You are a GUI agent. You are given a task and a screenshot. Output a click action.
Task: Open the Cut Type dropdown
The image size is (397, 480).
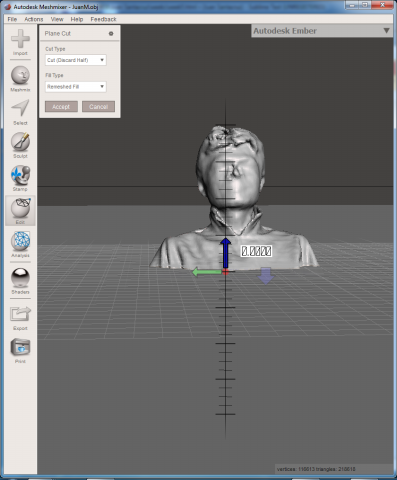pos(76,60)
